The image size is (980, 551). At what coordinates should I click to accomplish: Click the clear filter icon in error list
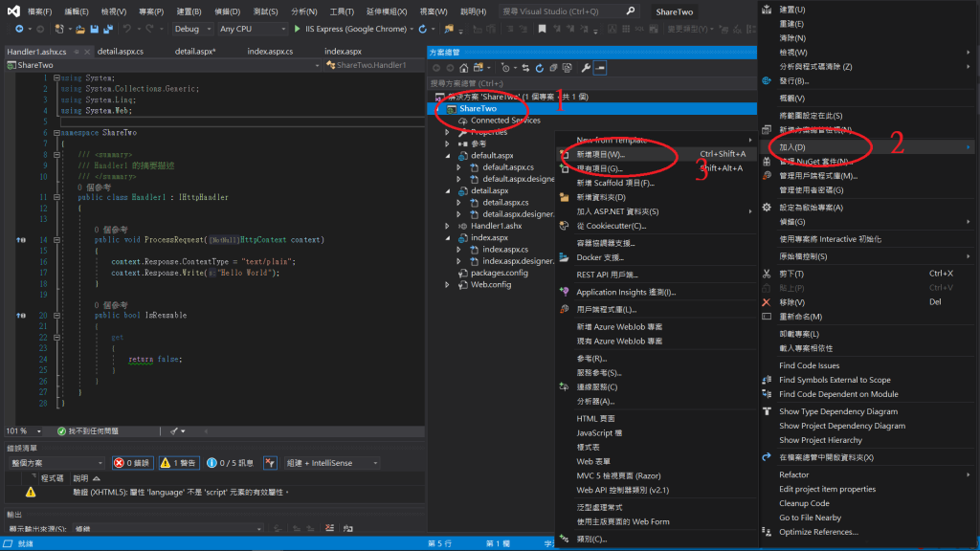(270, 463)
